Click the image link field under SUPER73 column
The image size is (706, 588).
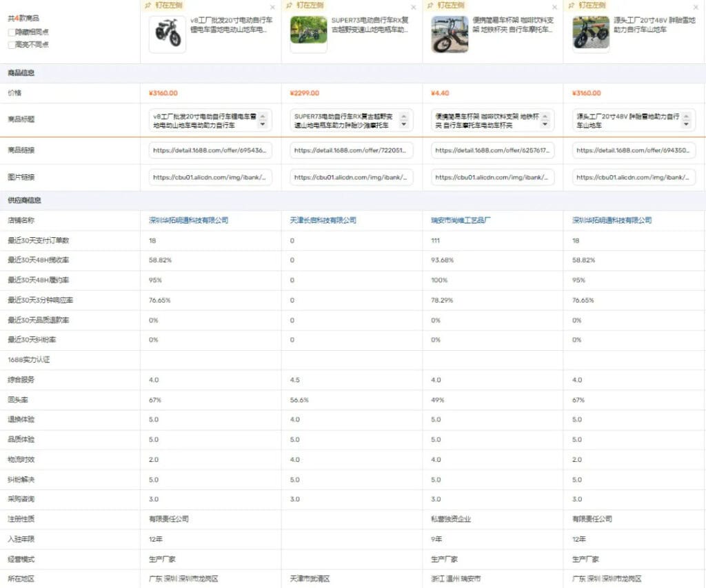click(352, 177)
